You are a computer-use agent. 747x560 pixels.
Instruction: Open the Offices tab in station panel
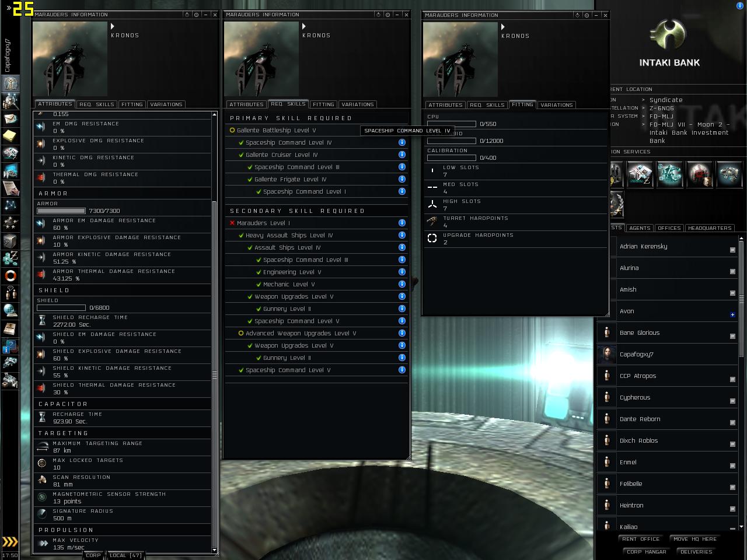(x=669, y=228)
